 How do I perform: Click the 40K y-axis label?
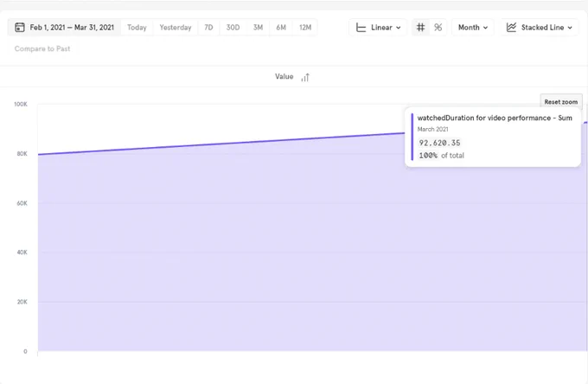coord(22,253)
